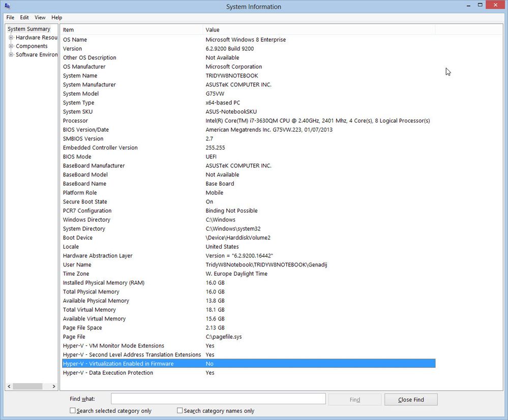Click the Find button
508x420 pixels.
(355, 400)
